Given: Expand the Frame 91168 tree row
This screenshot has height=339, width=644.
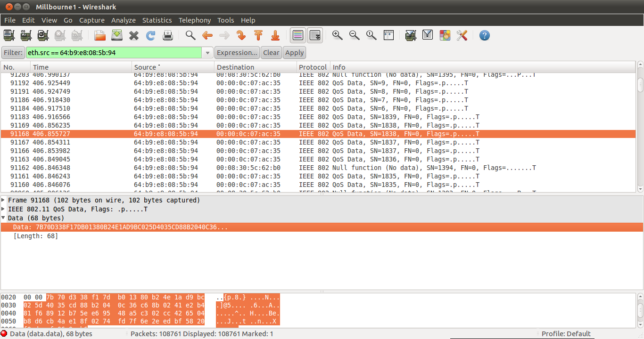Looking at the screenshot, I should click(4, 200).
